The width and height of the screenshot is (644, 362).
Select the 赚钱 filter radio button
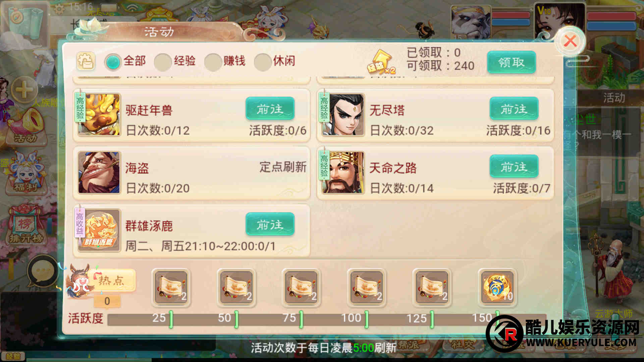tap(213, 62)
